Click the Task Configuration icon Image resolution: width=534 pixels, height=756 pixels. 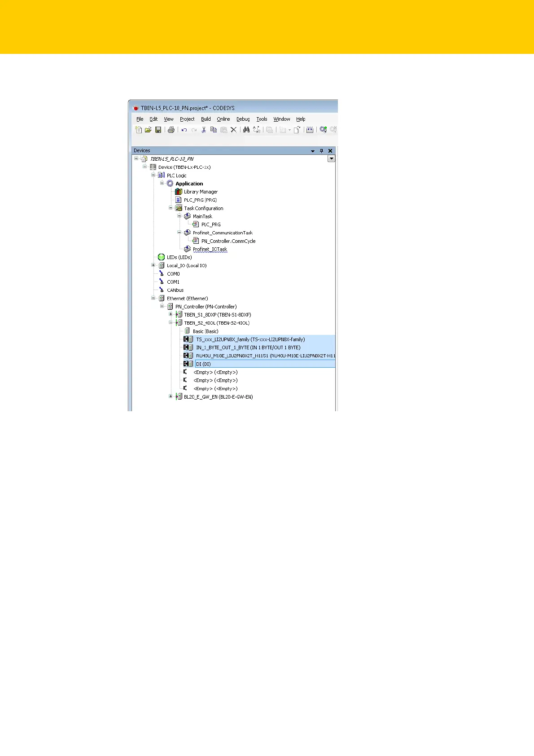point(179,208)
